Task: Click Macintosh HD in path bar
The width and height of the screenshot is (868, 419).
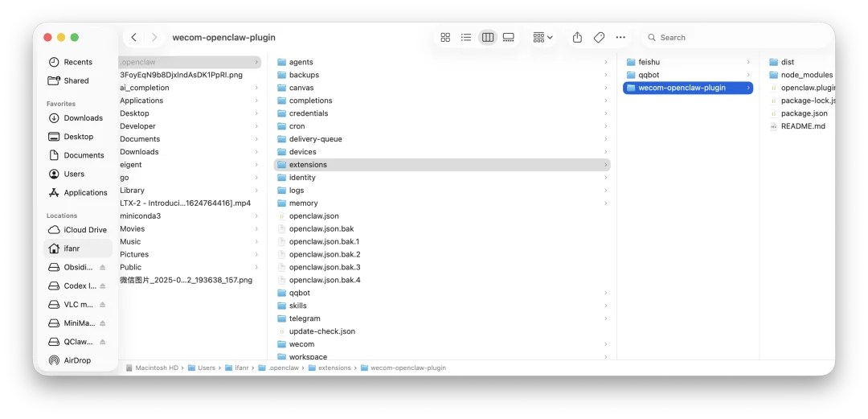Action: 156,368
